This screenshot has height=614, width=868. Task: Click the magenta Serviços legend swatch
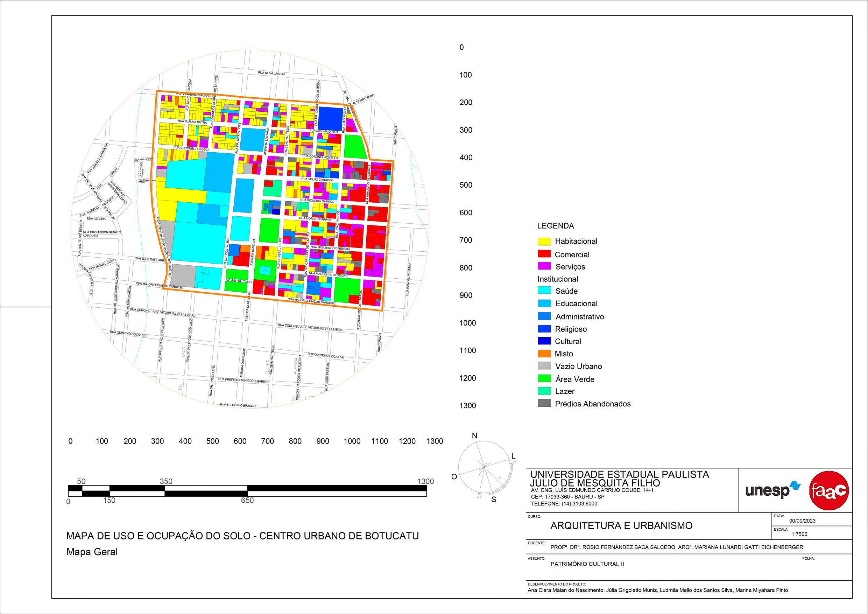pyautogui.click(x=544, y=267)
